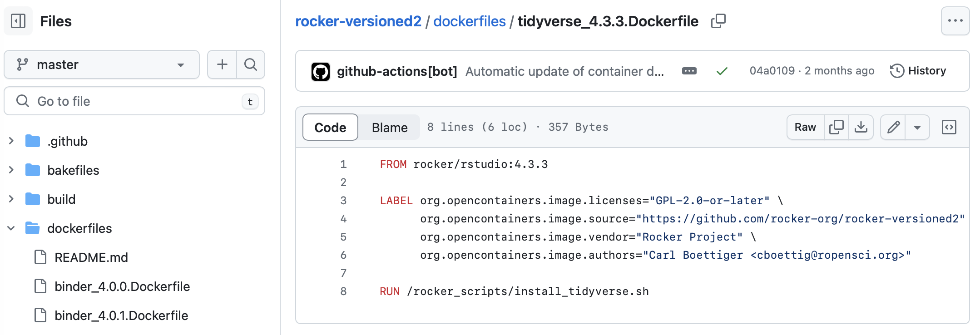The width and height of the screenshot is (980, 335).
Task: Copy the file path to clipboard
Action: click(718, 21)
